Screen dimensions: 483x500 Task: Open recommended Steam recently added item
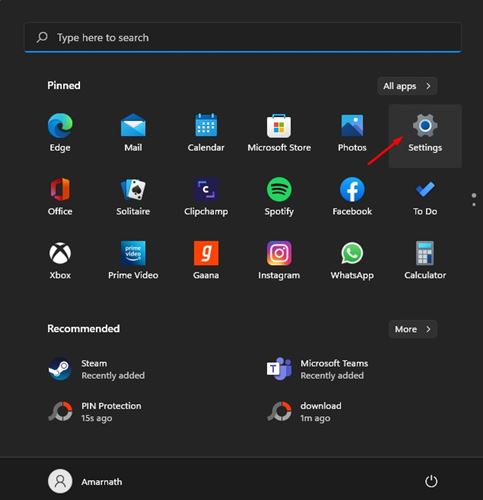tap(97, 369)
